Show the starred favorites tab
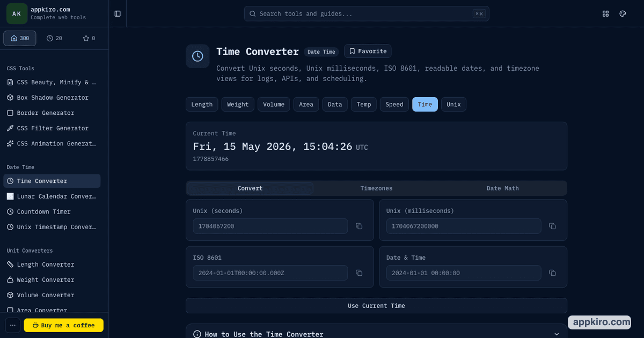The image size is (644, 338). click(89, 38)
